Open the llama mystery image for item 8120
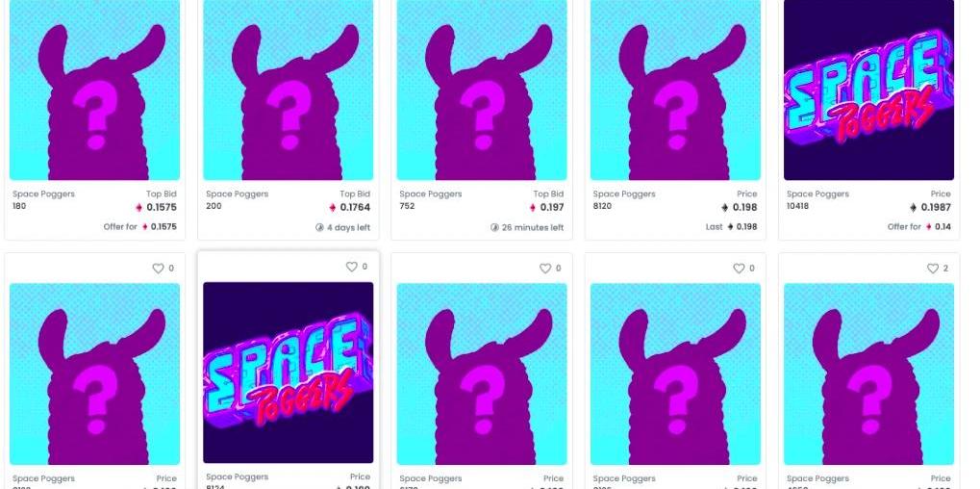This screenshot has height=489, width=980. (676, 90)
